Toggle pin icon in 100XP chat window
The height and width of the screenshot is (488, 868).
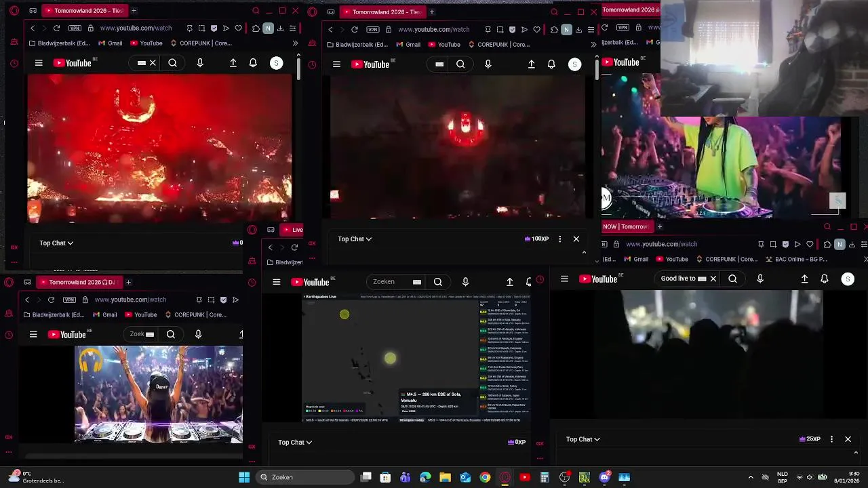(x=488, y=30)
